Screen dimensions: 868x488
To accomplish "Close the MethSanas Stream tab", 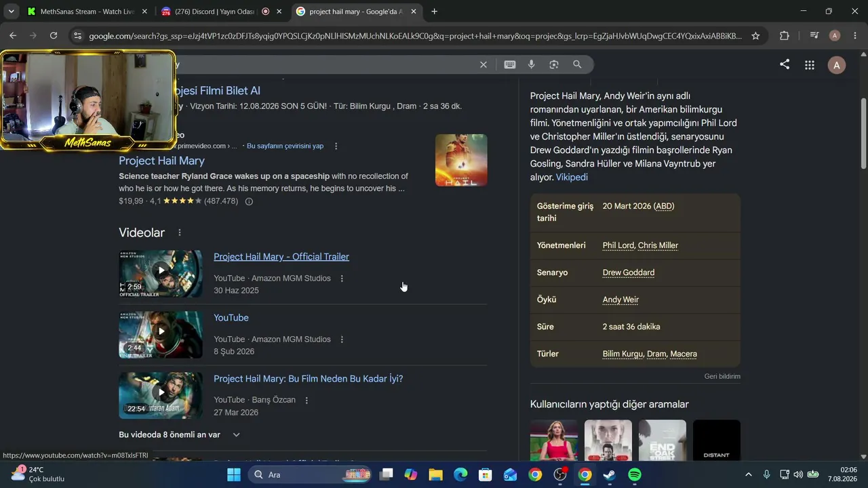I will (144, 12).
